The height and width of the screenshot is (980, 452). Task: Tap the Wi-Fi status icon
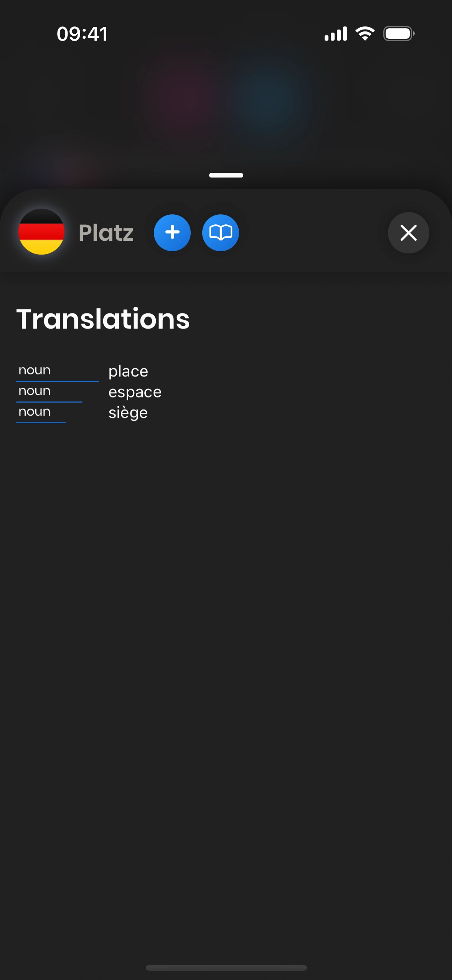[365, 34]
